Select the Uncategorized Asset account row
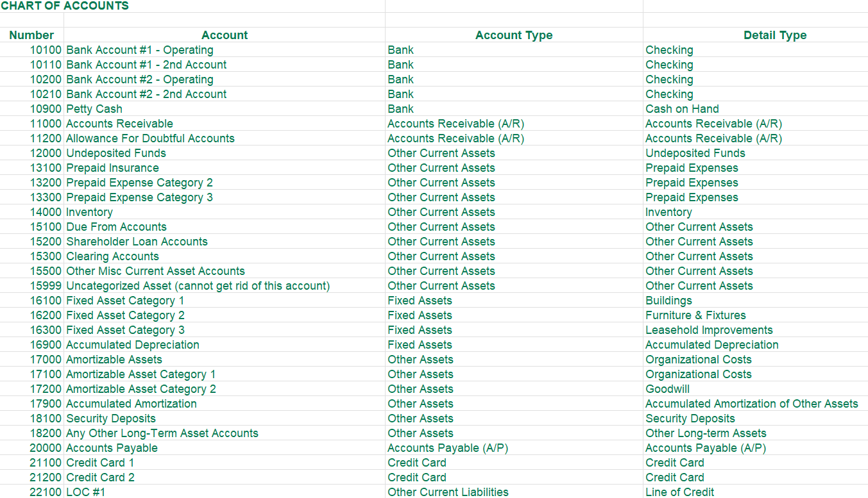 (198, 286)
